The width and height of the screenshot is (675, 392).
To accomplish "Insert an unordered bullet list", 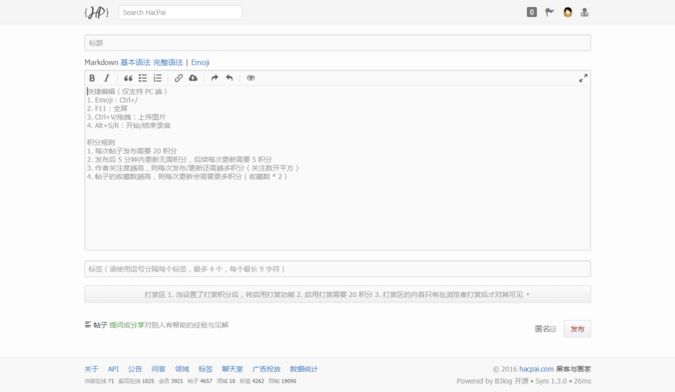I will pos(142,78).
